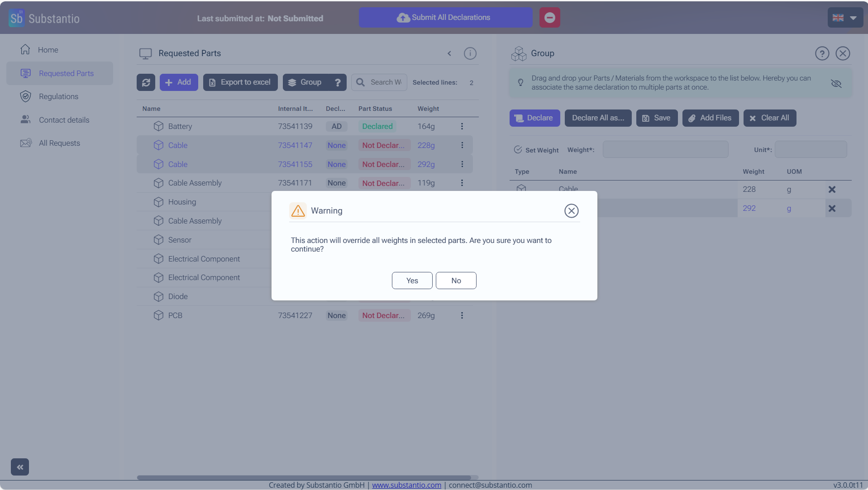Screen dimensions: 868x490
Task: Remove the 228 g Cable row
Action: [x=831, y=190]
